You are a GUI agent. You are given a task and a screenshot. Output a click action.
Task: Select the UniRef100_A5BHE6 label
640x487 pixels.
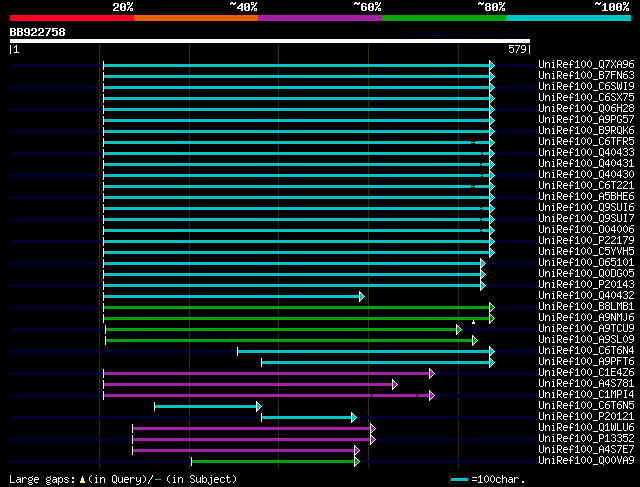point(587,196)
